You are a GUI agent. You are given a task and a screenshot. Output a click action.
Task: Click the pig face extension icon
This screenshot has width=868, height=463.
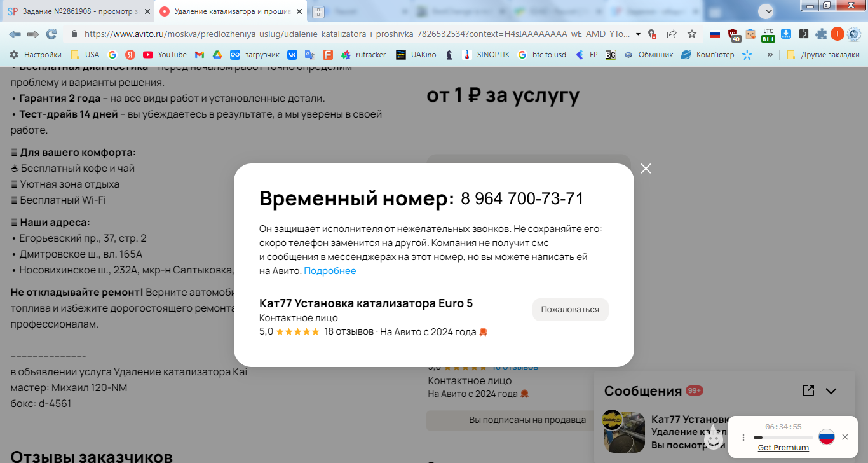tap(750, 34)
